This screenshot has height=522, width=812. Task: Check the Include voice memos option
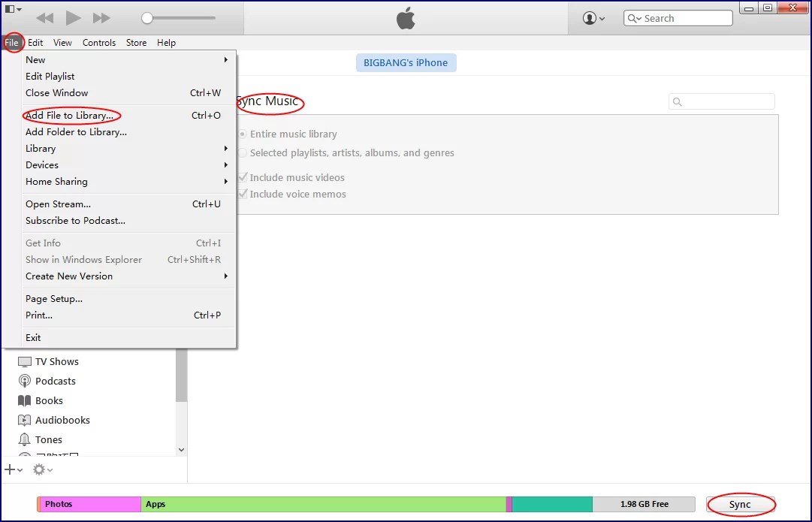click(x=242, y=194)
